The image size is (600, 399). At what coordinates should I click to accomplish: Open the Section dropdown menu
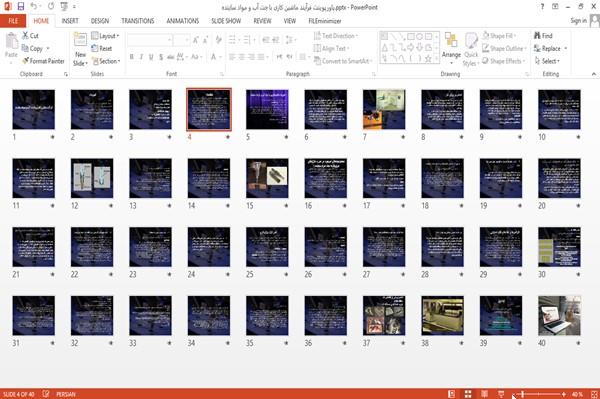click(106, 61)
